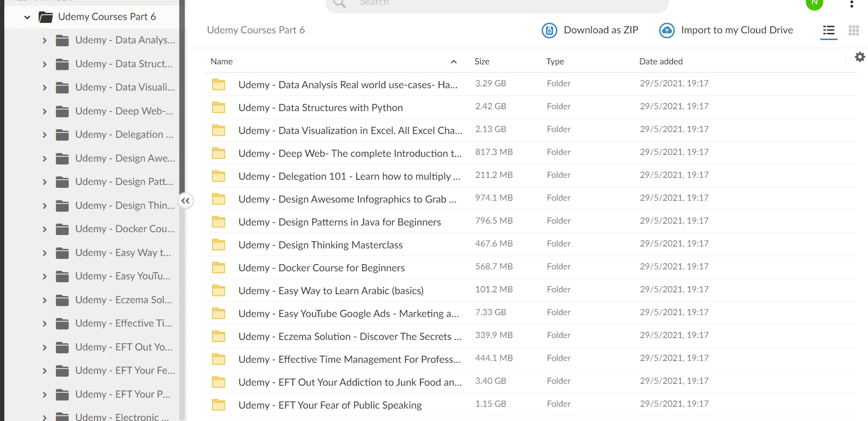
Task: Click sidebar folder icon for EFT Your Fe...
Action: coord(62,371)
